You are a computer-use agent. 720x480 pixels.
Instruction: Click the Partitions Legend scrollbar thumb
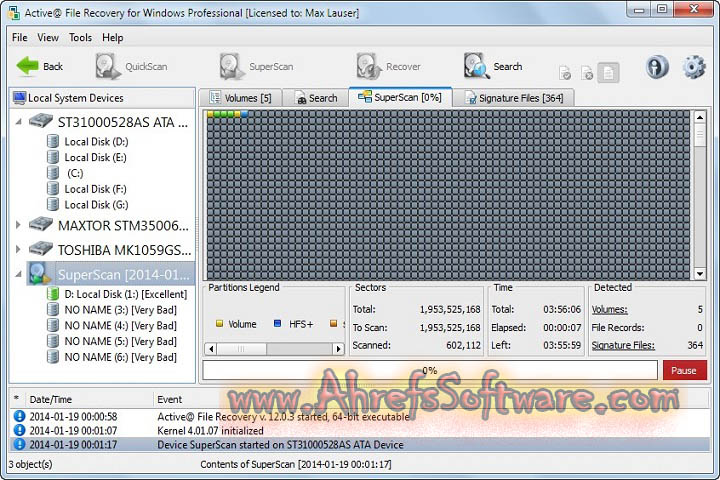click(x=241, y=349)
